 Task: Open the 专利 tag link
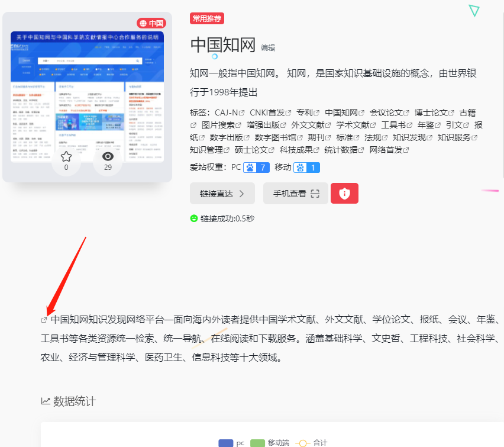click(308, 112)
